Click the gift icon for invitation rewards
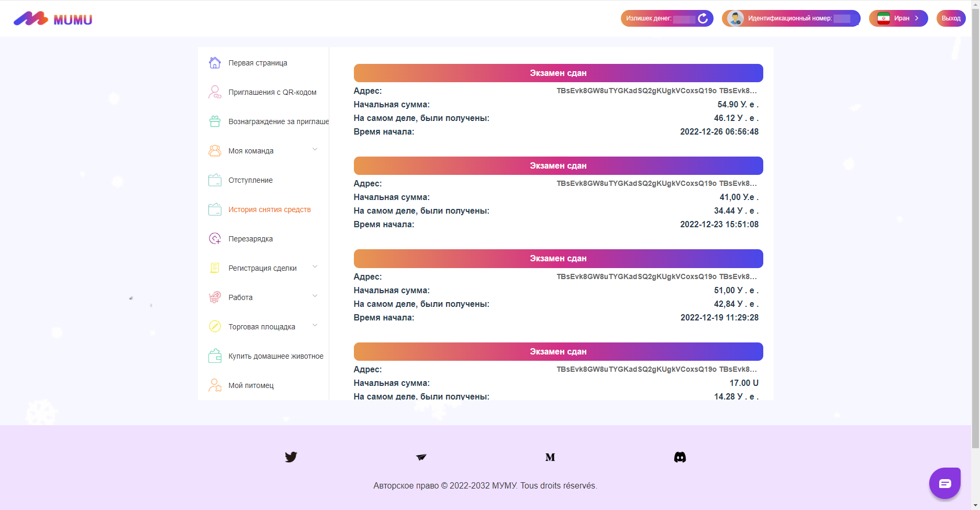Viewport: 980px width, 510px height. [215, 121]
